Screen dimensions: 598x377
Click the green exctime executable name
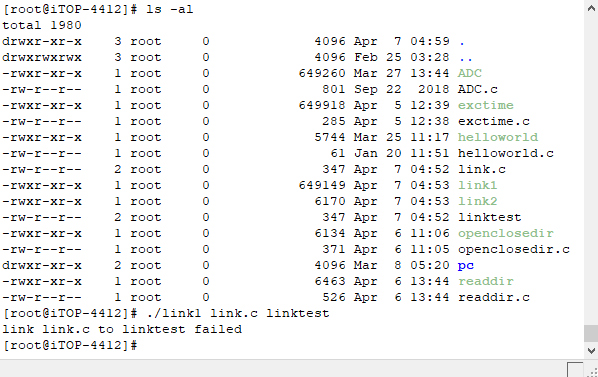click(x=486, y=105)
